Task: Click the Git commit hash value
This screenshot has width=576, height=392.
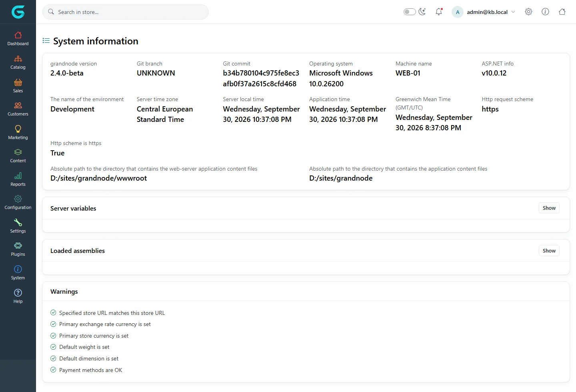Action: [x=261, y=78]
